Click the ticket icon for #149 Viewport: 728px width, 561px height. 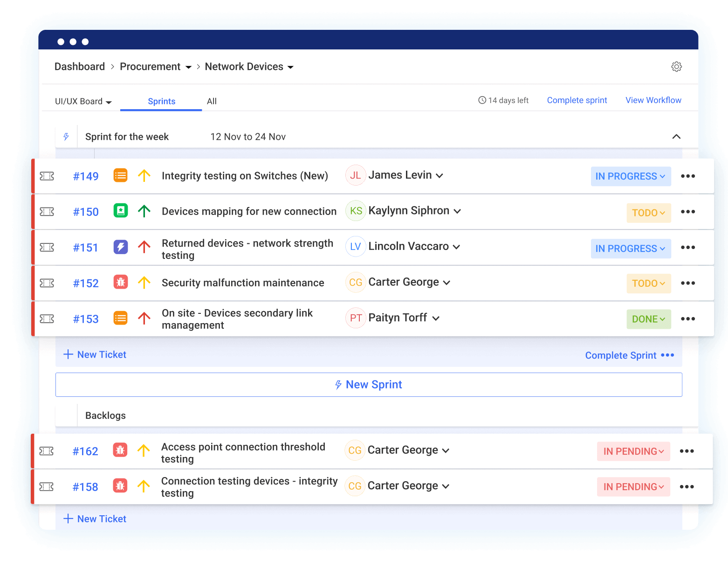click(x=47, y=176)
